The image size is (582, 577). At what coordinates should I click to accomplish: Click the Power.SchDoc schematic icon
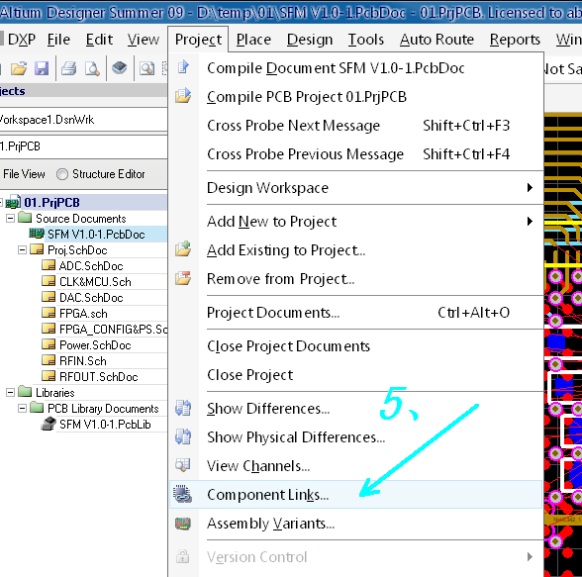[x=49, y=344]
